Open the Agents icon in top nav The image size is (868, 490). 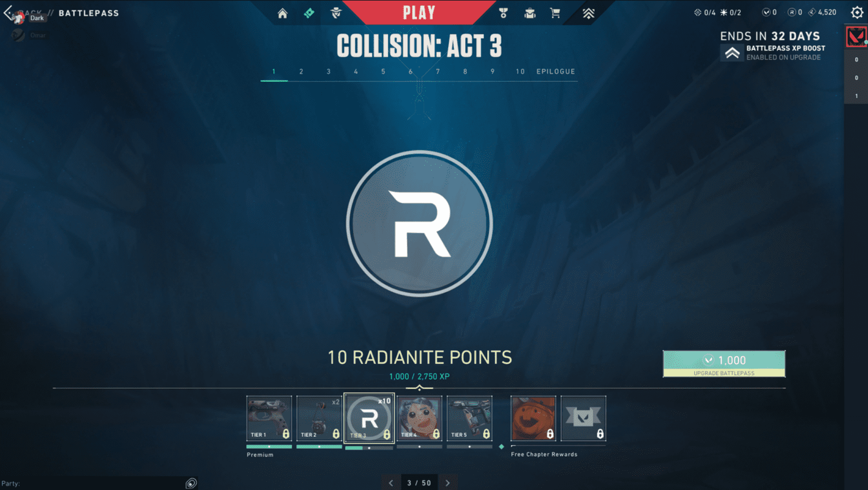click(x=336, y=13)
